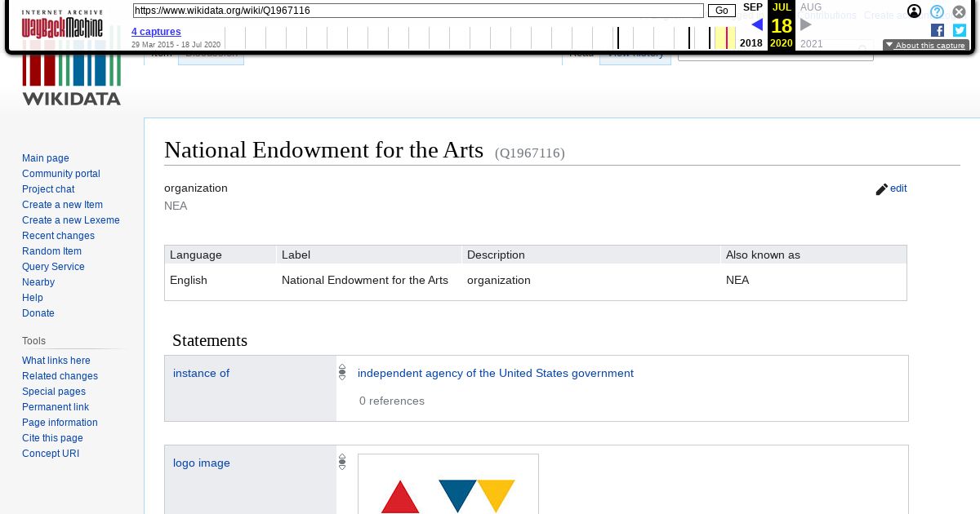Viewport: 980px width, 514px height.
Task: Click the pencil edit icon
Action: (881, 189)
